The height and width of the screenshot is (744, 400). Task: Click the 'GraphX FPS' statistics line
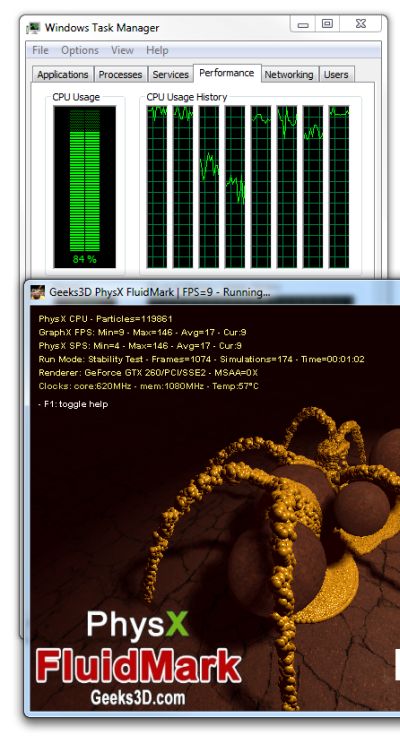click(142, 332)
